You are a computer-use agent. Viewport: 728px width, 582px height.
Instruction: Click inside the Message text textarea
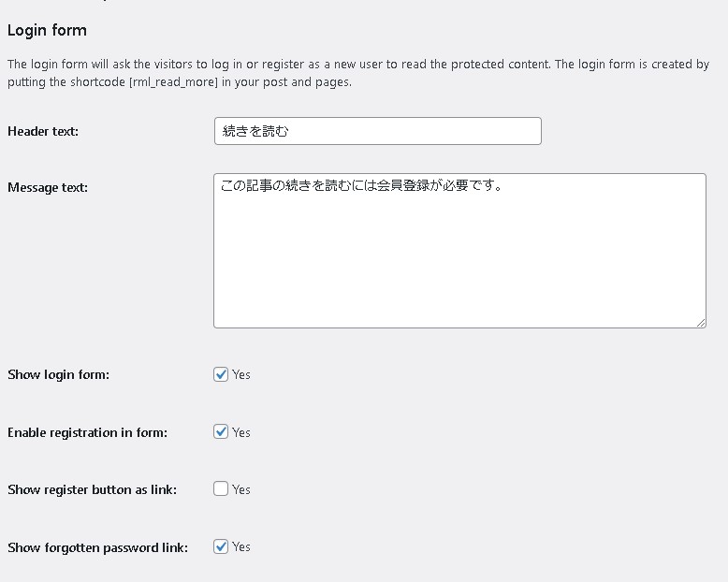(459, 251)
